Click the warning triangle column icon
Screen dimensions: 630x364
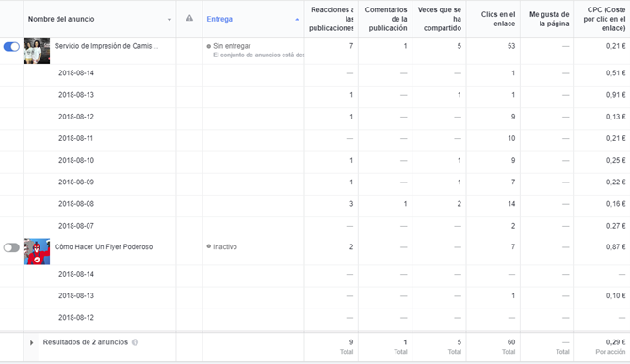click(x=189, y=18)
